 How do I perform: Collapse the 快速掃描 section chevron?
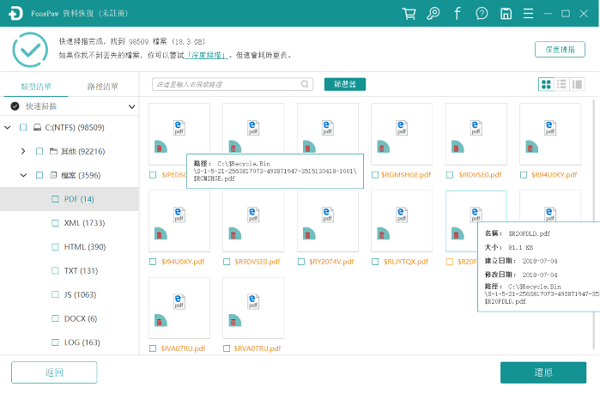tap(132, 107)
